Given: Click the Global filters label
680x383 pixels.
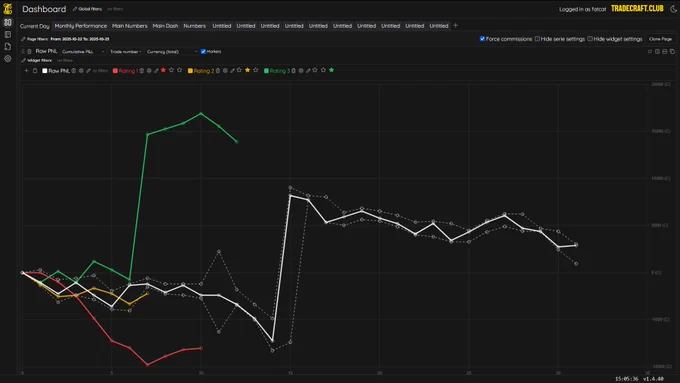Looking at the screenshot, I should 90,9.
